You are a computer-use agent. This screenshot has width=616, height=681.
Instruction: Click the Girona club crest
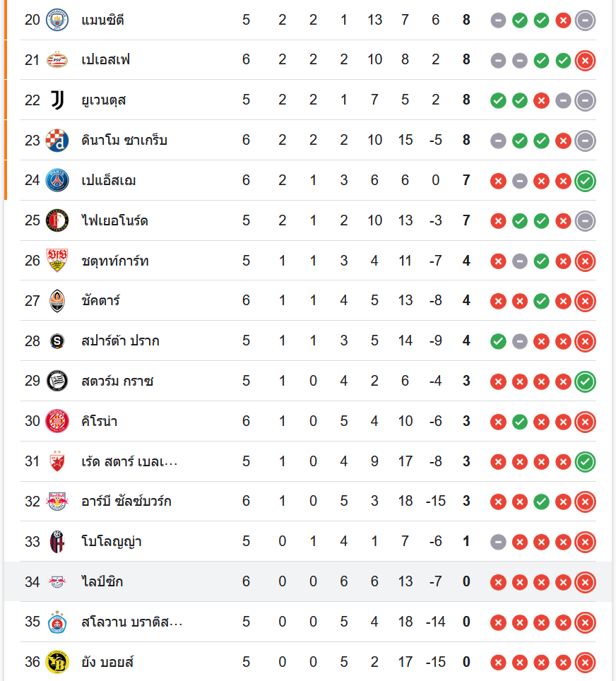pos(57,422)
